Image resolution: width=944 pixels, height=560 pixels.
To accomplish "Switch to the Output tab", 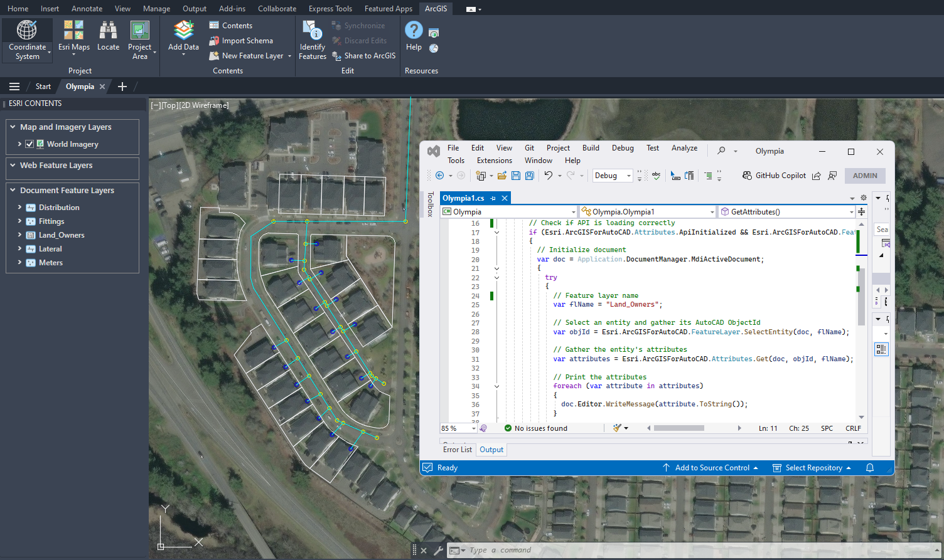I will point(491,450).
